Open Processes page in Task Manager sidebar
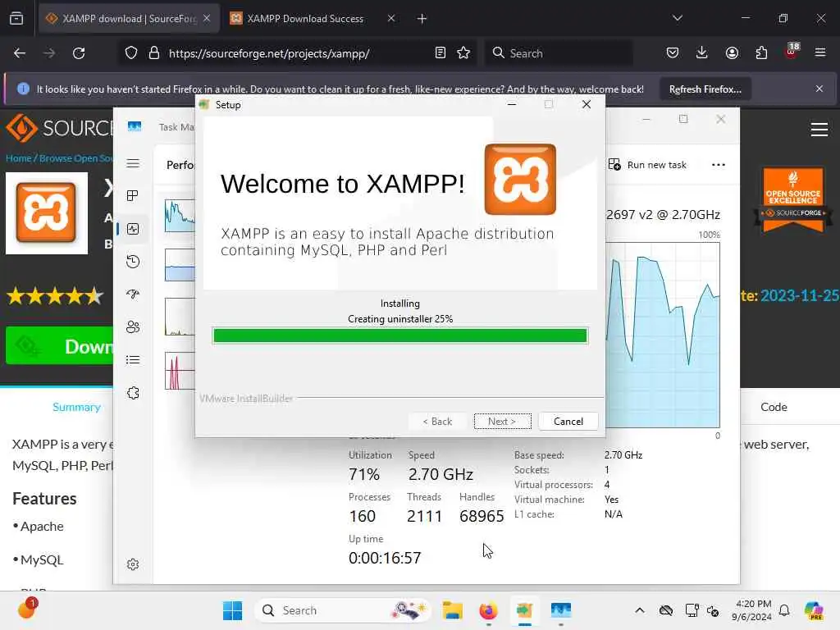This screenshot has width=840, height=630. click(x=133, y=196)
